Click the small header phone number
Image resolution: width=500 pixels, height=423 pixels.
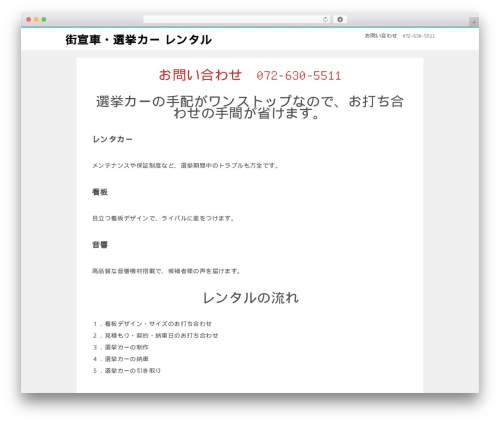(419, 36)
